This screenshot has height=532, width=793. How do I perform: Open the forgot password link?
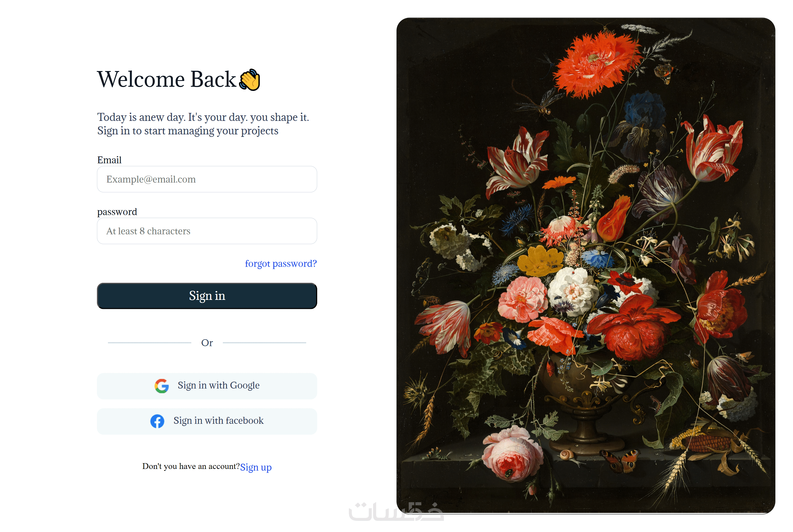[x=281, y=264]
